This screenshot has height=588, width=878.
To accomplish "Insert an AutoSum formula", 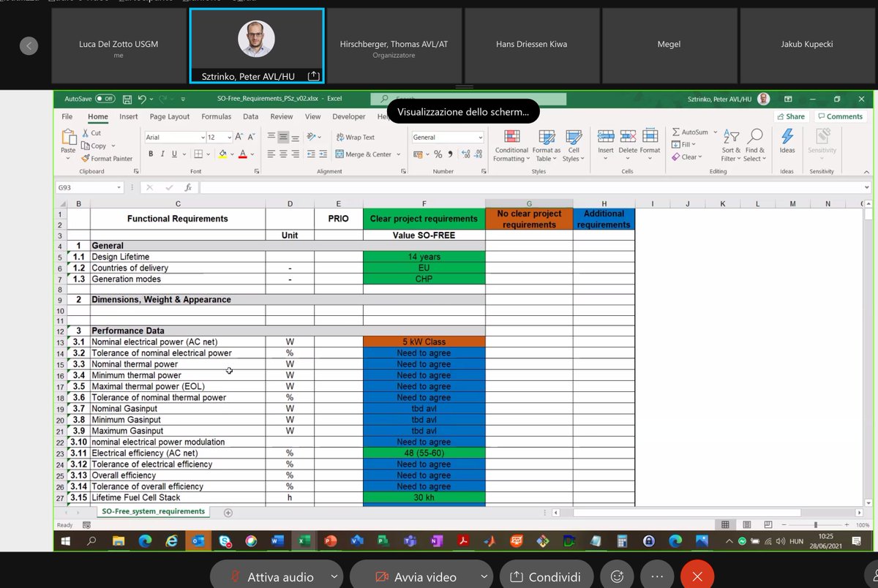I will click(x=691, y=132).
